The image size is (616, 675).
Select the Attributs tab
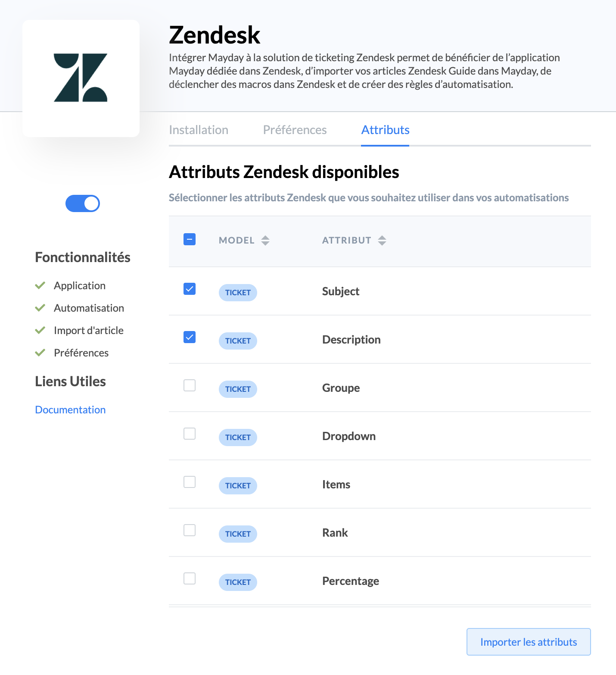pos(385,130)
